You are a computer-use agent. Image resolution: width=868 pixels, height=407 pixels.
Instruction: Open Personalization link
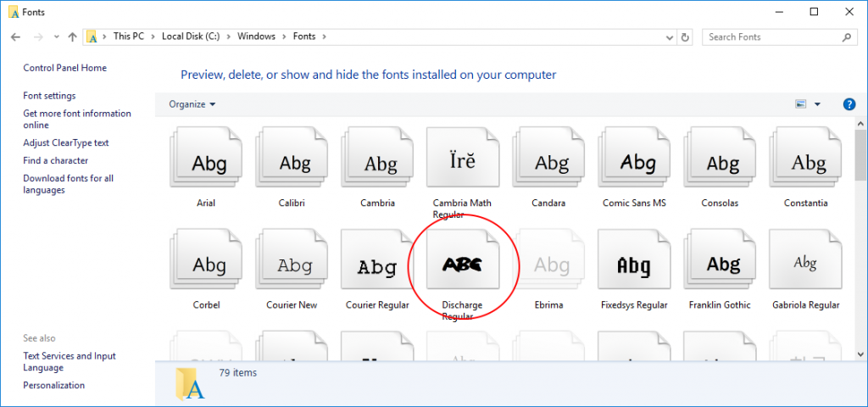(x=53, y=386)
